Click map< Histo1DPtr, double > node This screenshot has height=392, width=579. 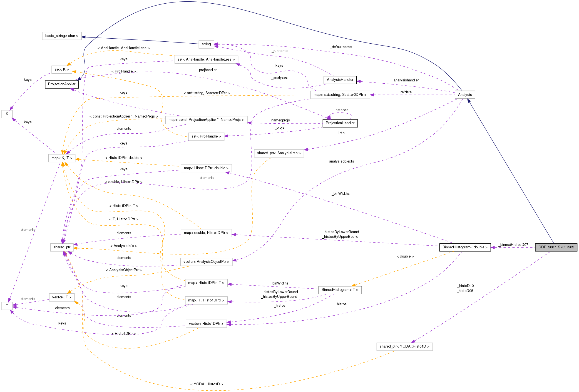click(206, 168)
